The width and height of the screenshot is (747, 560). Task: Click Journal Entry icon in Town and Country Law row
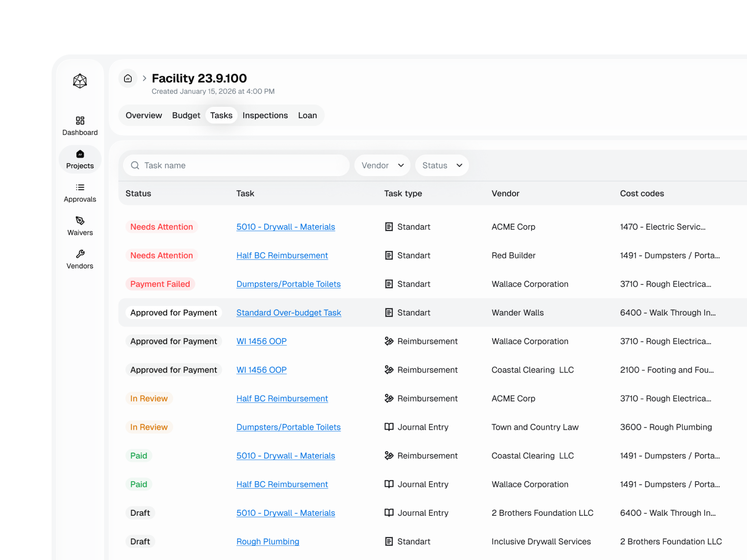click(389, 427)
